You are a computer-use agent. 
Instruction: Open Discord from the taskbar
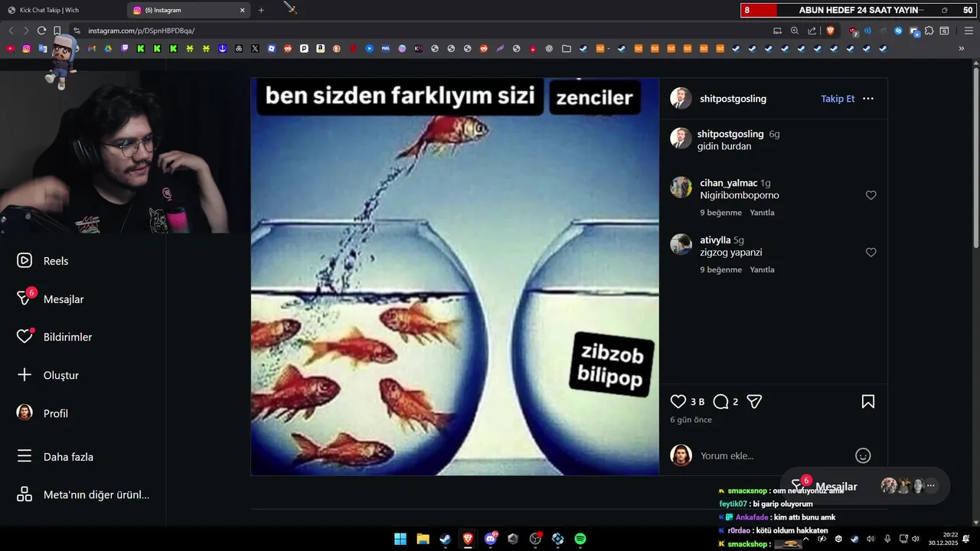pyautogui.click(x=491, y=539)
